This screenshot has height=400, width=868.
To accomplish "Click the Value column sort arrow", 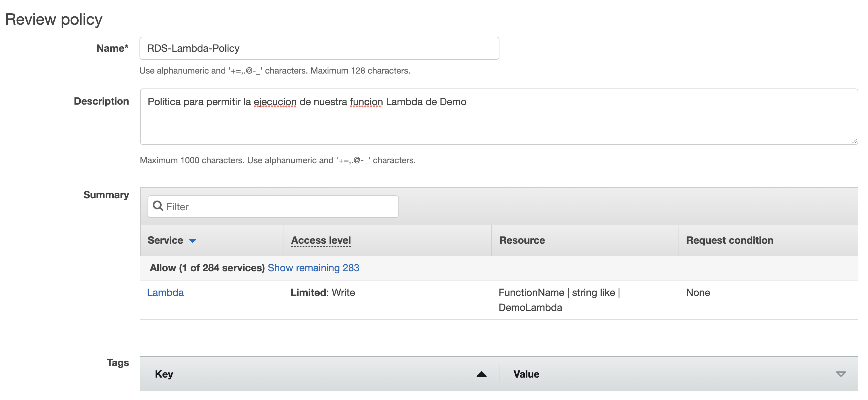I will click(x=840, y=374).
